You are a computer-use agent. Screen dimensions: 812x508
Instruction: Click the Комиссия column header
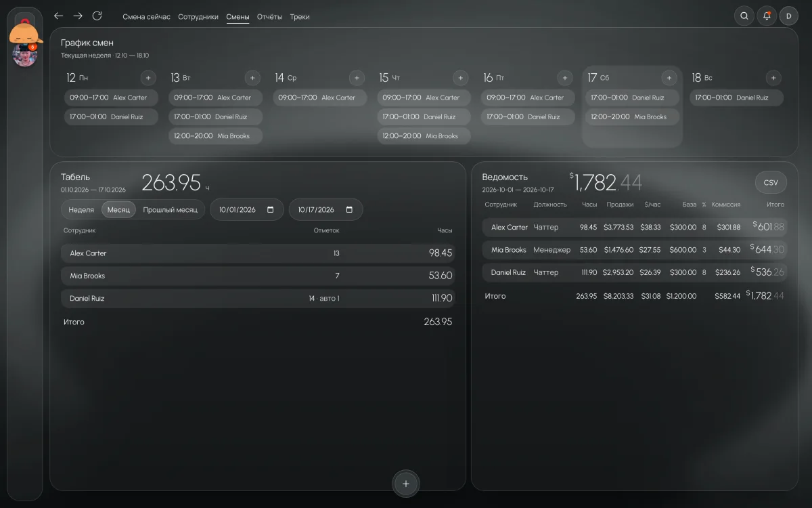[x=726, y=205]
